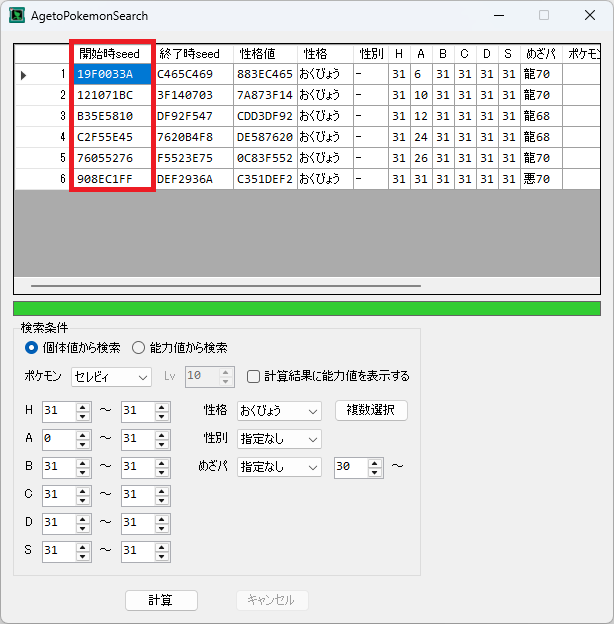Click めざパ cell 悪70
This screenshot has width=614, height=624.
(541, 179)
